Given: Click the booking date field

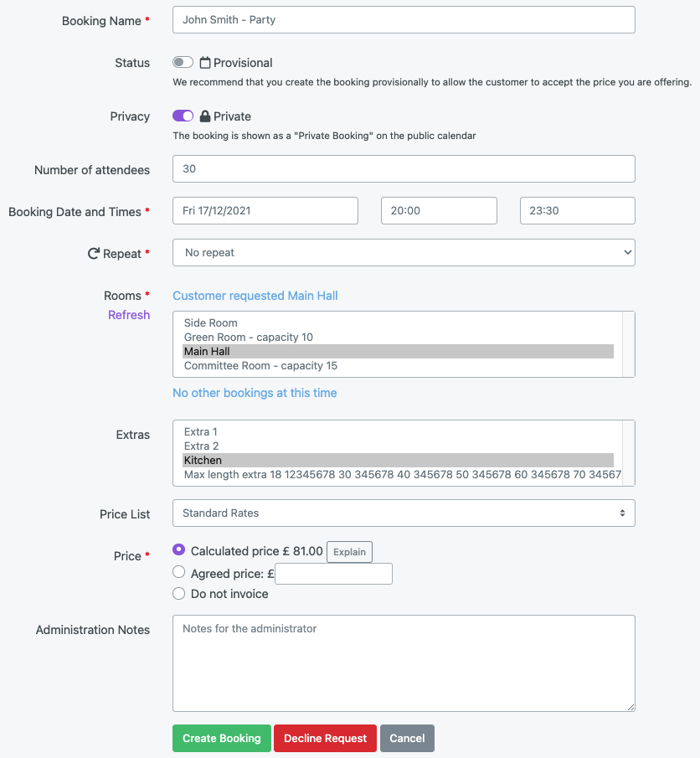Looking at the screenshot, I should point(265,211).
